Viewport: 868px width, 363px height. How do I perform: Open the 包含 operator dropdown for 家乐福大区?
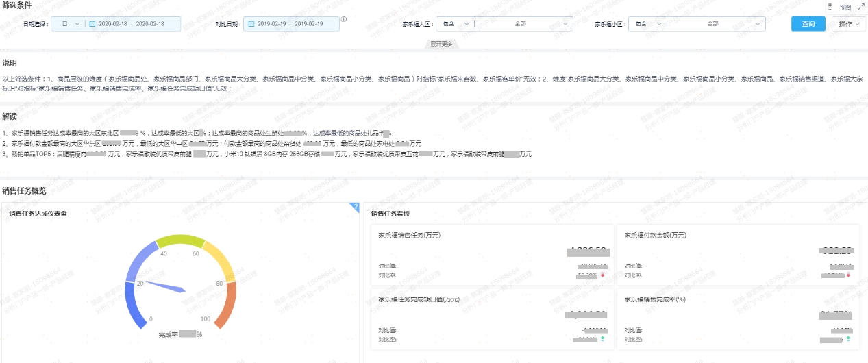(x=456, y=24)
